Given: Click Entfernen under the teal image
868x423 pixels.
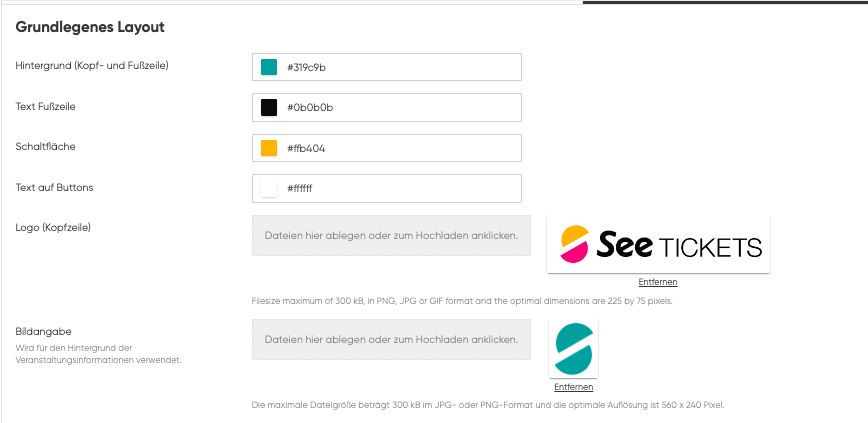Looking at the screenshot, I should pyautogui.click(x=574, y=387).
